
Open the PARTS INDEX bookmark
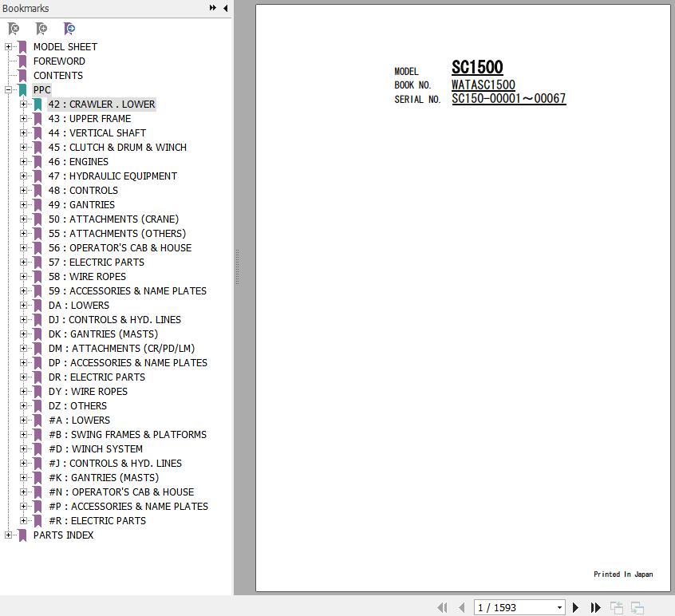63,535
